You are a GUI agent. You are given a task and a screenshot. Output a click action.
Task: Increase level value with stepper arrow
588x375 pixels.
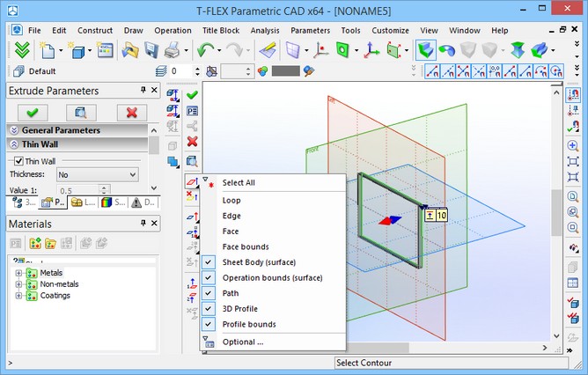click(198, 69)
